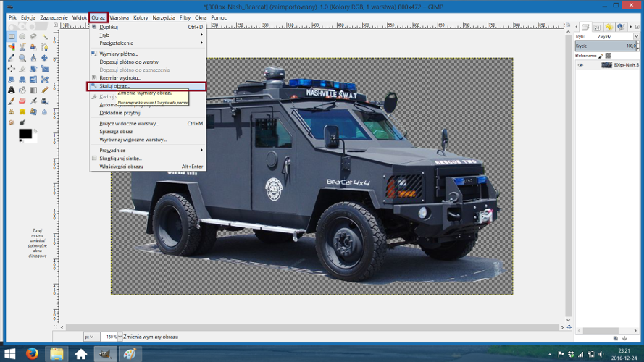Select the Eraser tool
This screenshot has width=644, height=362.
tap(22, 101)
